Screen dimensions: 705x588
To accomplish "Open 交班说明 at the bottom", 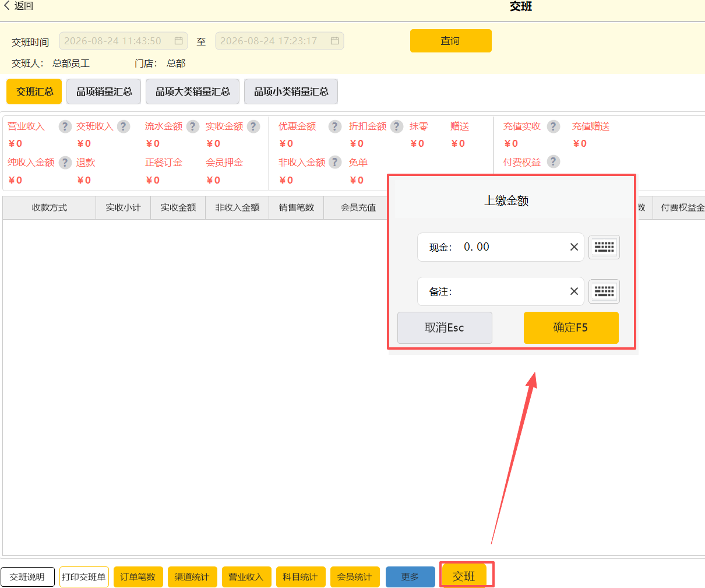I will tap(27, 577).
